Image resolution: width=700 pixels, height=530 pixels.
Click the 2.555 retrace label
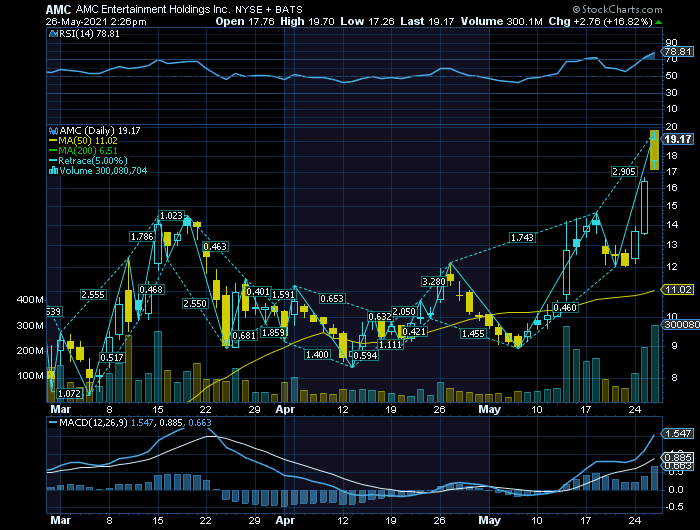[x=93, y=294]
